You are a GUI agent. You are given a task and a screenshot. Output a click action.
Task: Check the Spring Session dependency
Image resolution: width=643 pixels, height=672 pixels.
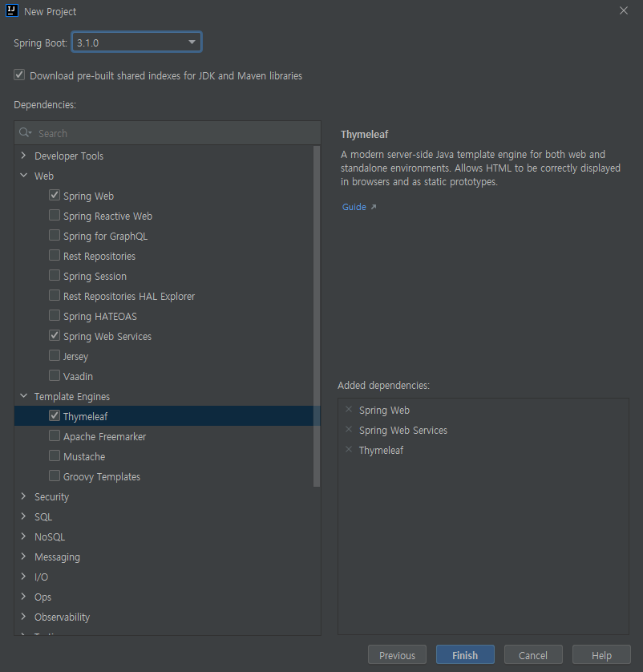(x=55, y=275)
